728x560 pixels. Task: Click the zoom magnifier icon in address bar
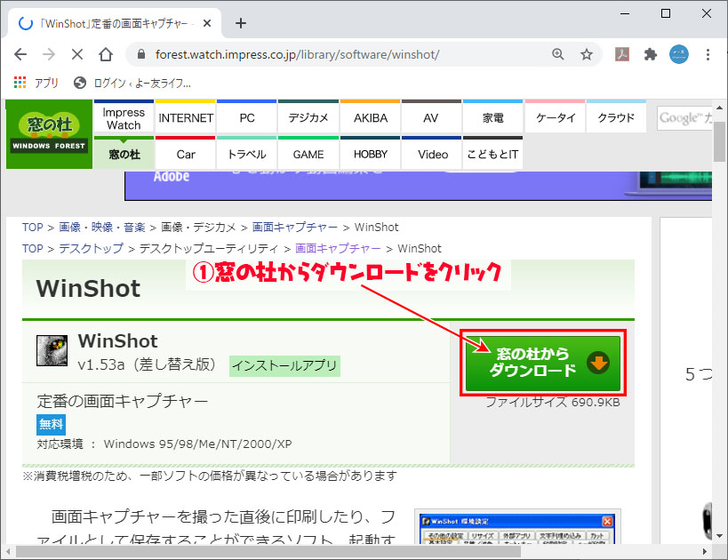[x=558, y=54]
